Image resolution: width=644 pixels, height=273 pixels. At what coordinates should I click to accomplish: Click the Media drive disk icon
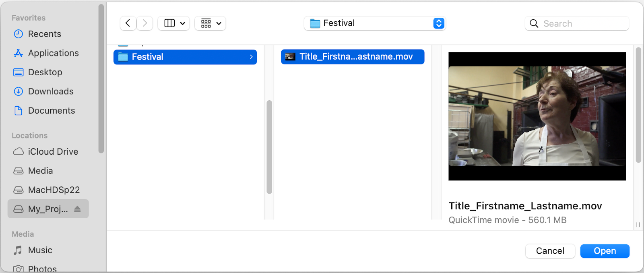tap(18, 171)
